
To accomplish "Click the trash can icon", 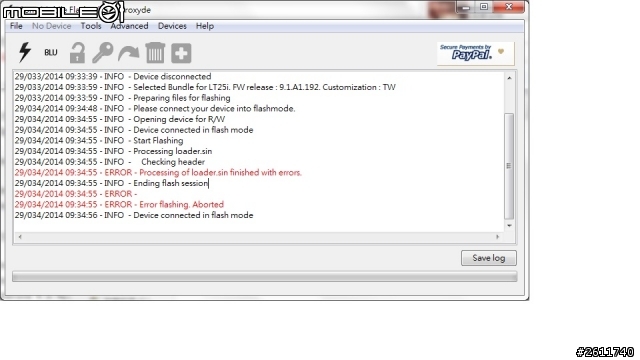I will (x=155, y=53).
